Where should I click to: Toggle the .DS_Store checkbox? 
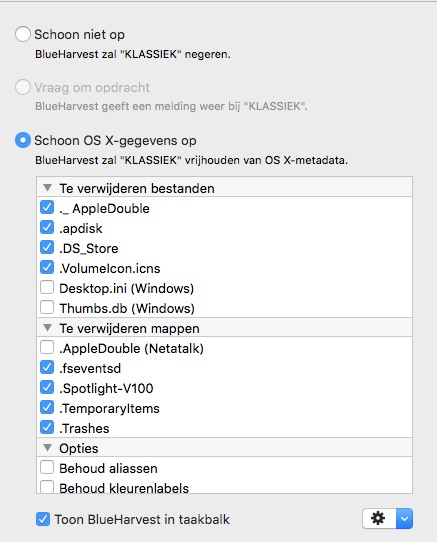47,247
